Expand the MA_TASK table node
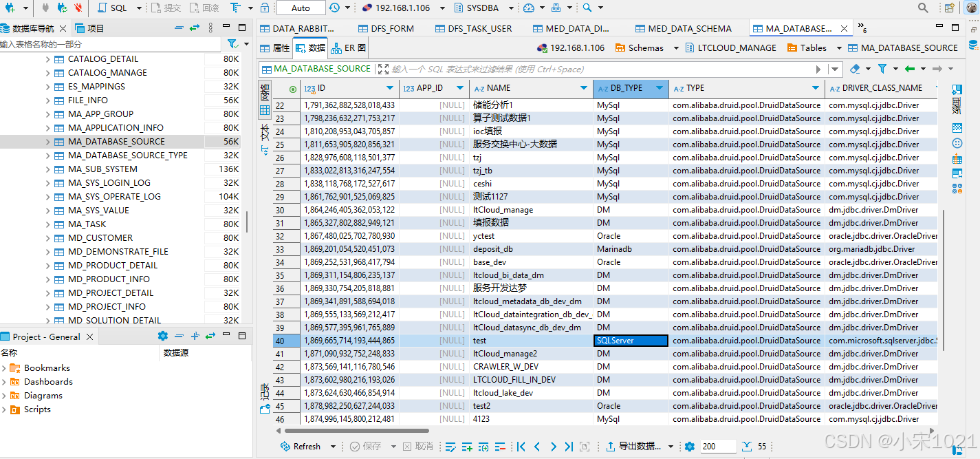This screenshot has width=980, height=459. tap(47, 224)
